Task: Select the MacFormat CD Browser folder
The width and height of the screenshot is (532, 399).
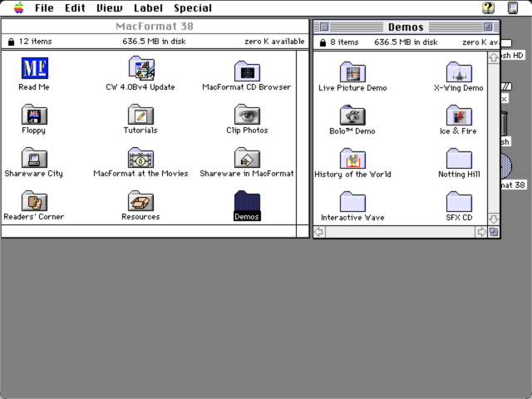Action: (247, 71)
